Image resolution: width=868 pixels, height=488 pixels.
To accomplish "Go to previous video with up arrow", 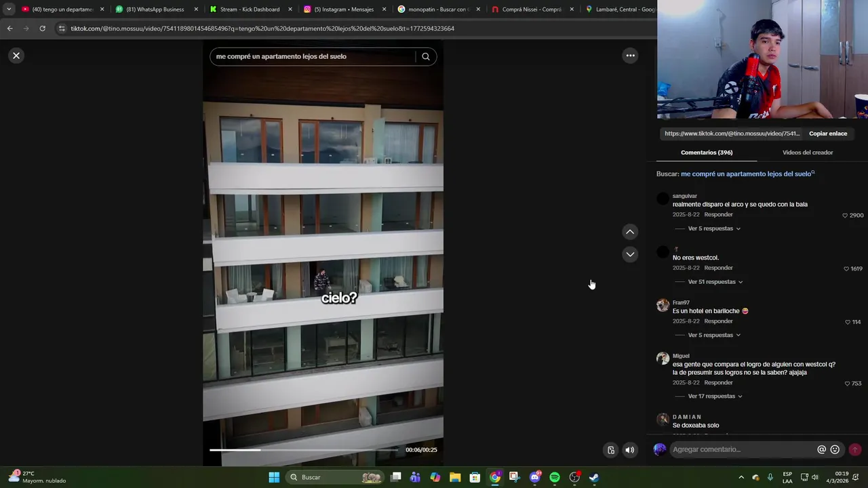I will tap(630, 232).
